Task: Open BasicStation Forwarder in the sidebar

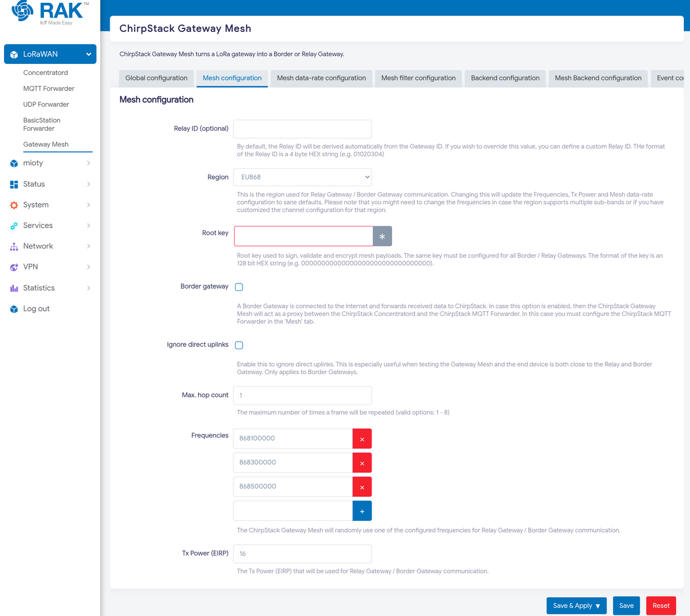Action: click(42, 124)
